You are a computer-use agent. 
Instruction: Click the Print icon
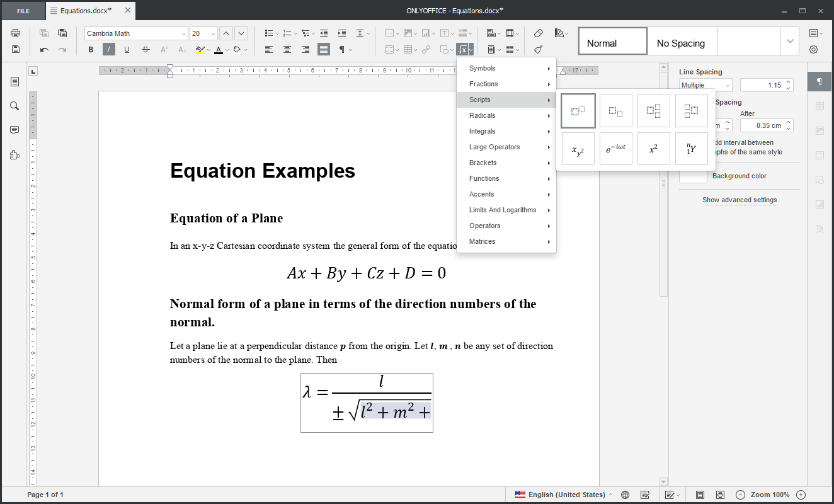point(16,33)
